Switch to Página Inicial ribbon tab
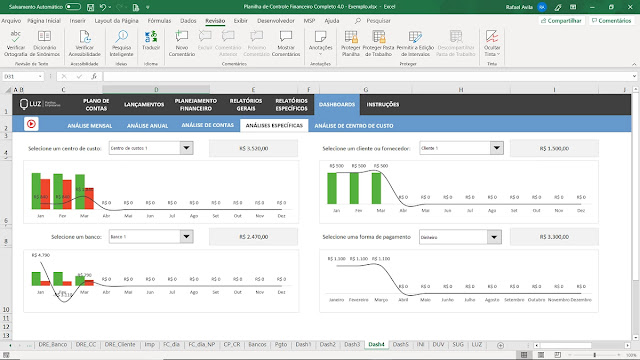 pyautogui.click(x=44, y=21)
